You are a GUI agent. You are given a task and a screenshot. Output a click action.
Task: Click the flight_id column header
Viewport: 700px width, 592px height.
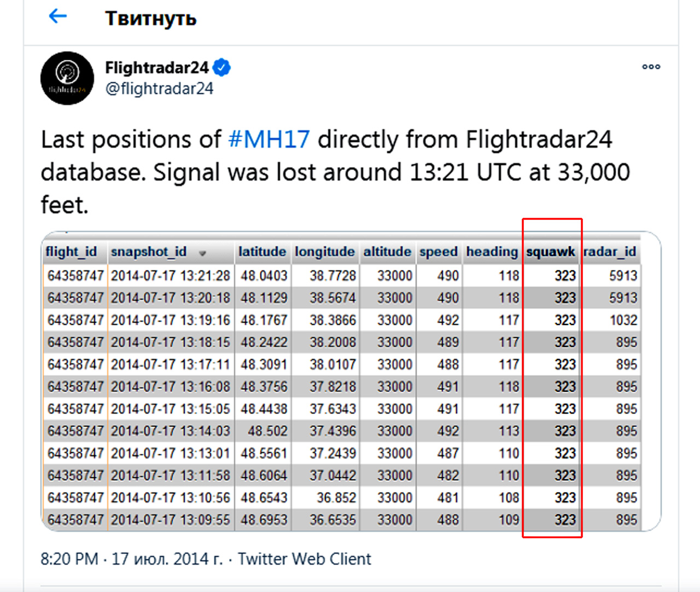click(72, 252)
